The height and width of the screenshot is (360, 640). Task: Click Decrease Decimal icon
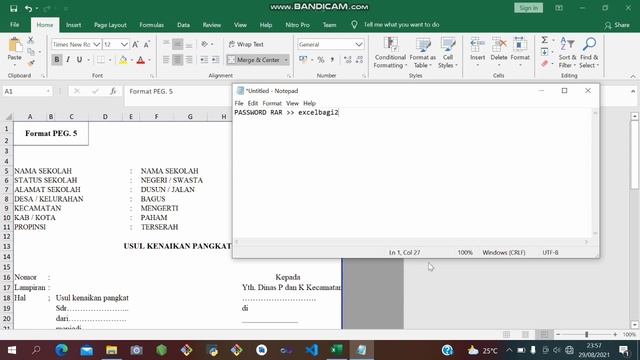coord(359,60)
